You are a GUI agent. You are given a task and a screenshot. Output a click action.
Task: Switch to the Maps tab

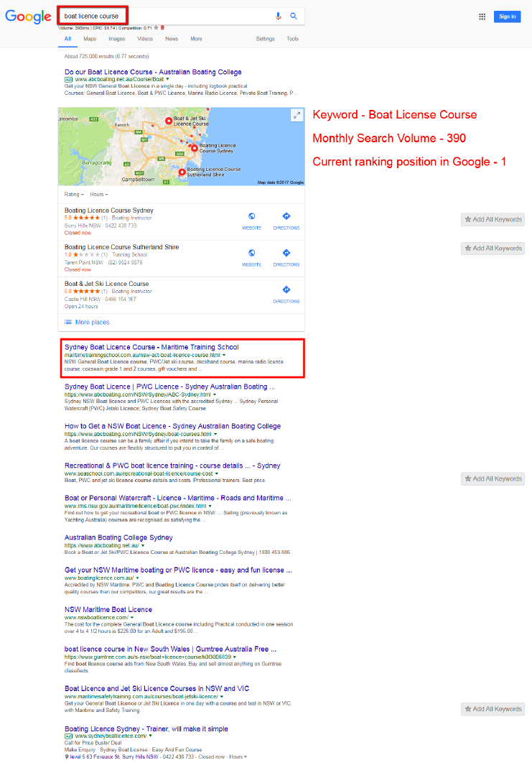90,39
